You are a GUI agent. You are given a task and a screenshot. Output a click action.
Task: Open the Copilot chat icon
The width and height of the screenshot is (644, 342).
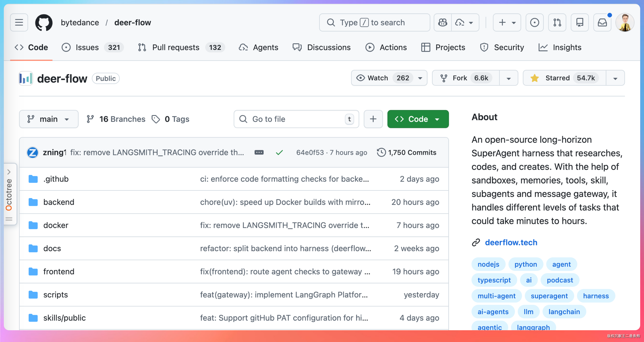pos(443,22)
